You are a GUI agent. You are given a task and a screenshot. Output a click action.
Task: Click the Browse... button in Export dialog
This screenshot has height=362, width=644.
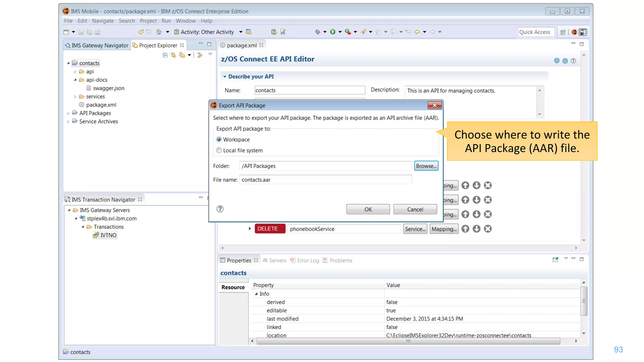[x=426, y=166]
